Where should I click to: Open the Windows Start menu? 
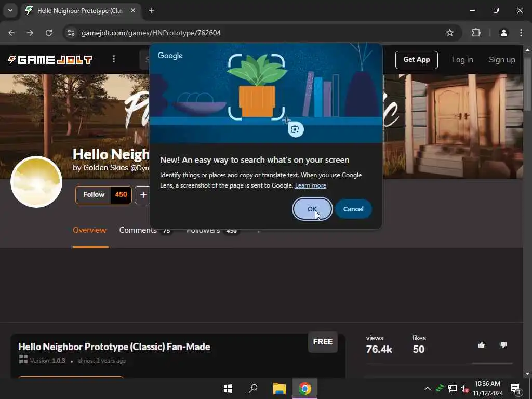point(228,389)
